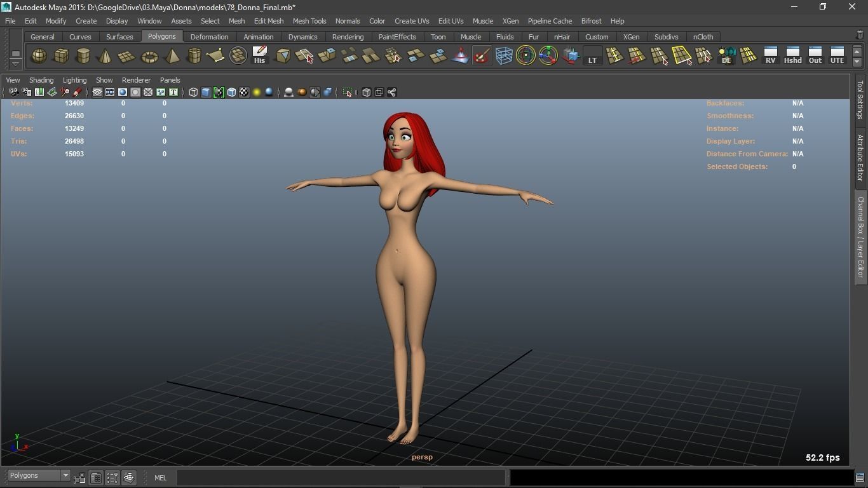Screen dimensions: 868x488
Task: Open the Renderer panel menu
Action: tap(136, 80)
